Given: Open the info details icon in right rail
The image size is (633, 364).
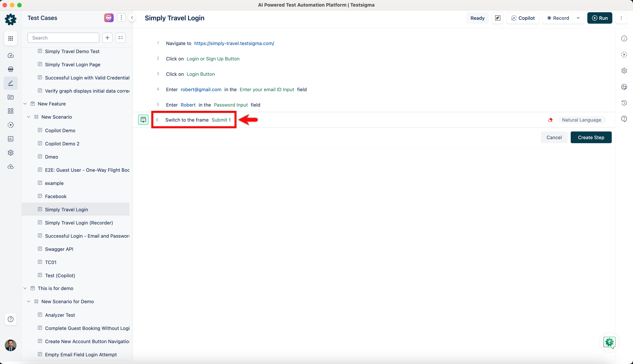Looking at the screenshot, I should (x=624, y=38).
